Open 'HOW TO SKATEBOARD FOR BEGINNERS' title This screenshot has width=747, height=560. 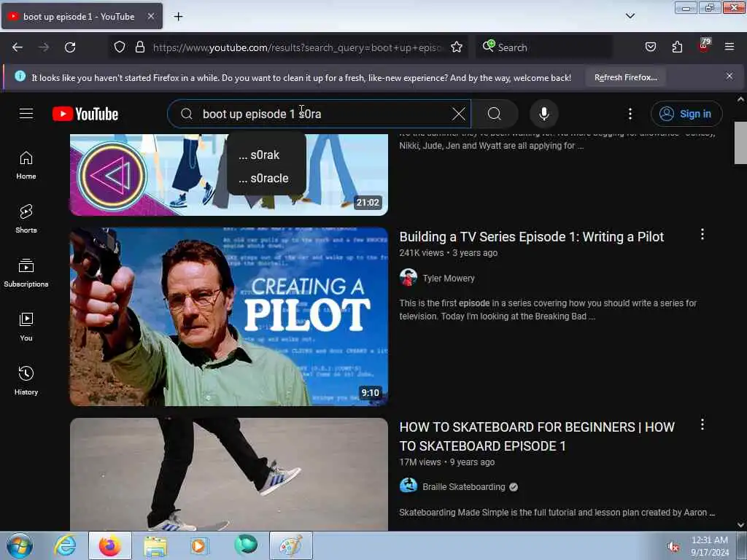[x=537, y=437]
